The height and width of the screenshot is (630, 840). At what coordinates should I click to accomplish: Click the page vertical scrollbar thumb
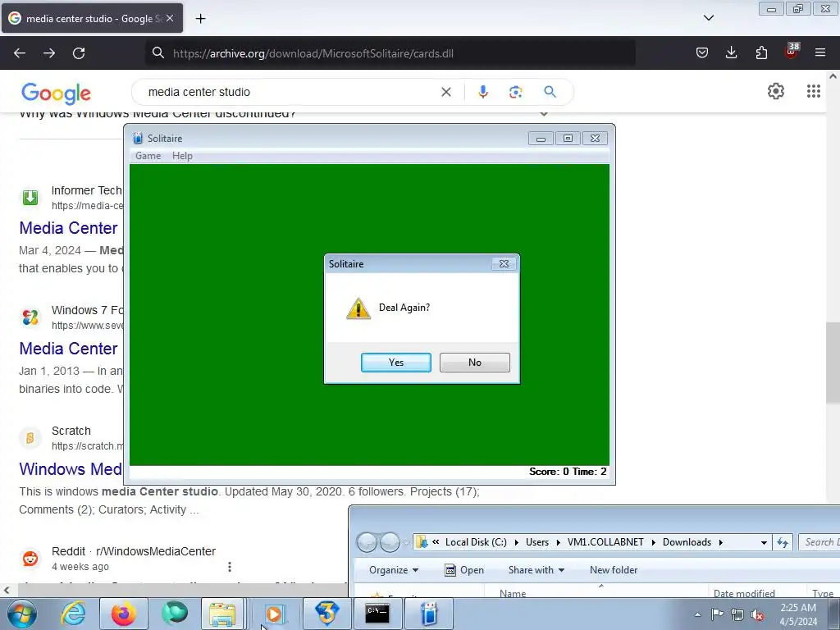click(833, 363)
